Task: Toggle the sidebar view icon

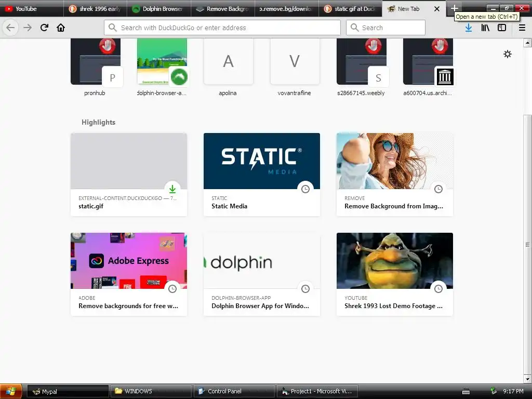Action: (502, 28)
